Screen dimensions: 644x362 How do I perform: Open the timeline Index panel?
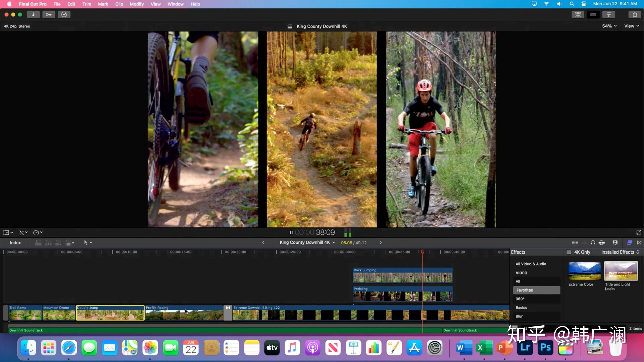(x=15, y=243)
